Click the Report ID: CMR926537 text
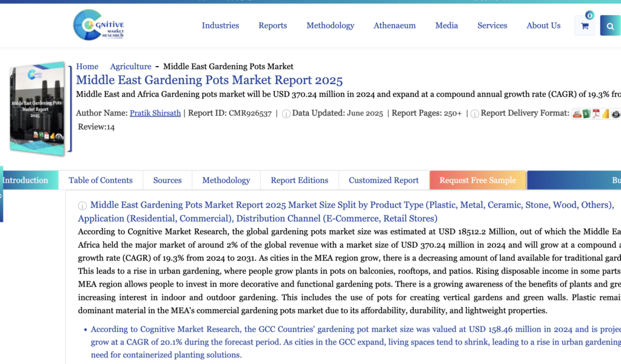 pos(230,113)
